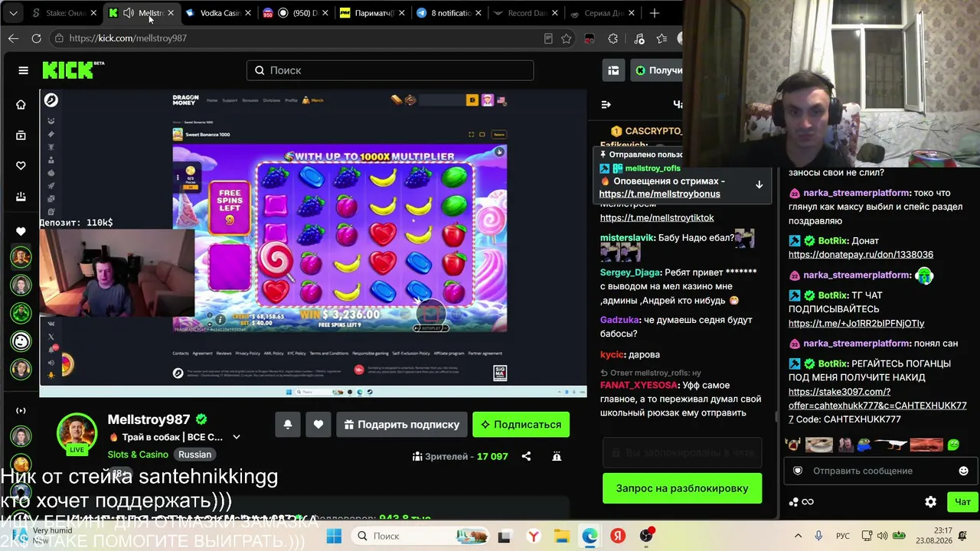
Task: Click the notification bell for Mellstroy987
Action: tap(288, 425)
